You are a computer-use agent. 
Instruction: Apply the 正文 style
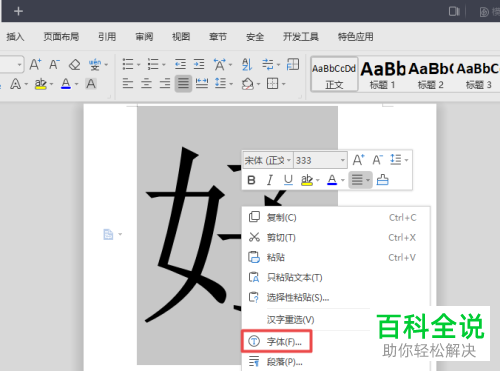click(x=334, y=74)
